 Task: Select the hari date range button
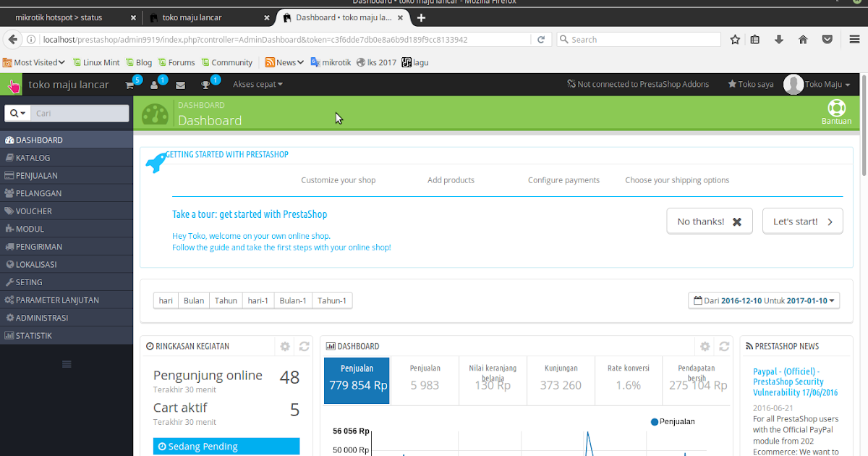[x=166, y=300]
